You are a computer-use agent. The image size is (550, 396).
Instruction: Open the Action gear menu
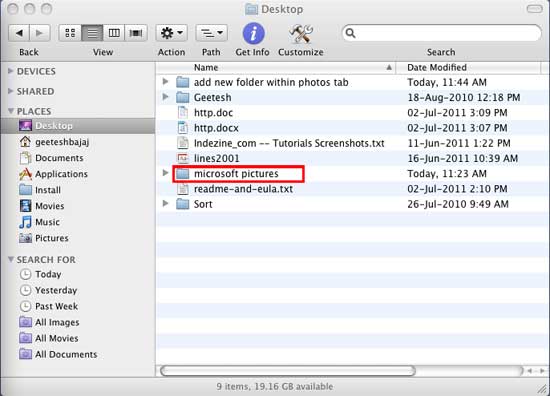click(x=172, y=33)
